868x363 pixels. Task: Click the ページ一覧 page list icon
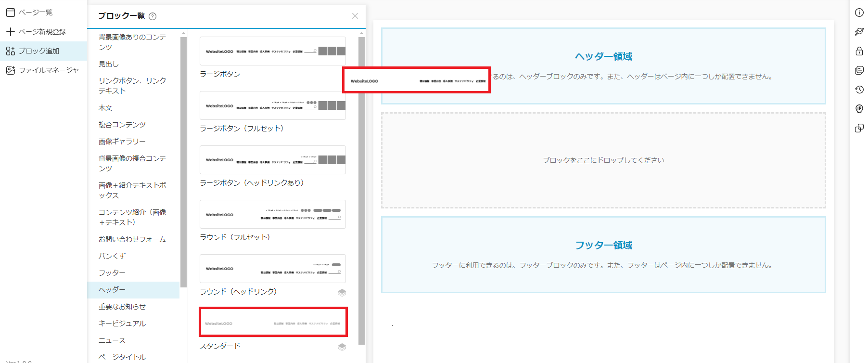[11, 13]
